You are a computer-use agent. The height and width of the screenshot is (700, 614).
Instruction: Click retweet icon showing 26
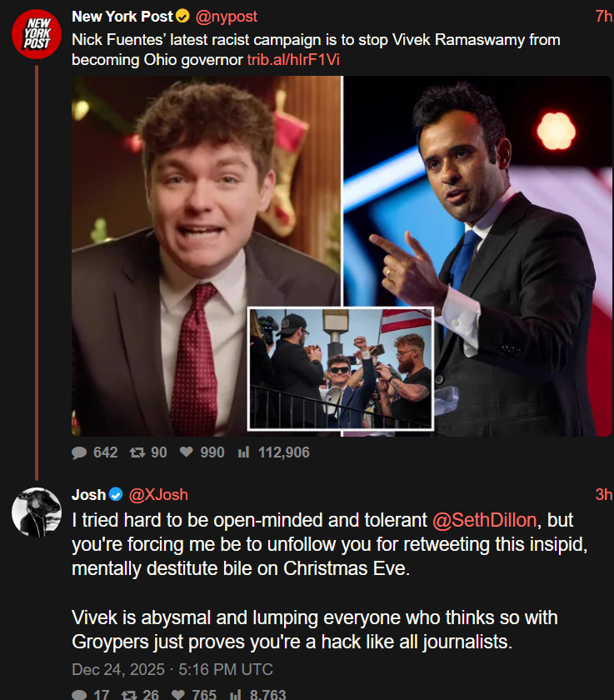point(129,695)
